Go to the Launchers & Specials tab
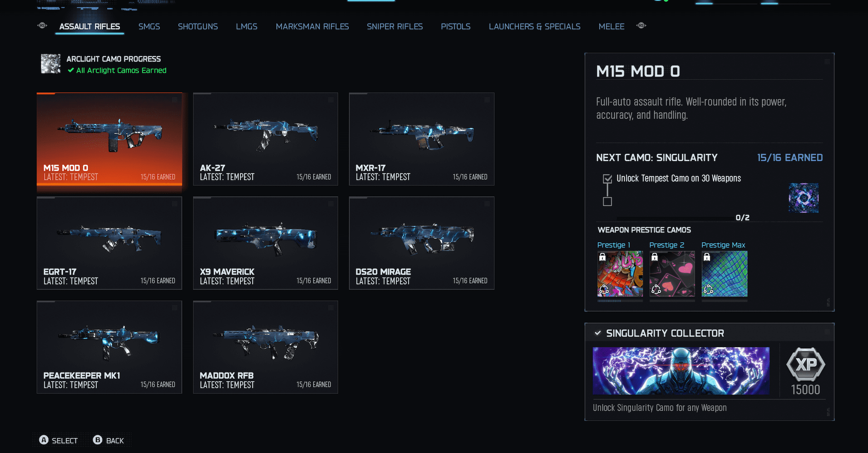Image resolution: width=868 pixels, height=453 pixels. tap(534, 26)
